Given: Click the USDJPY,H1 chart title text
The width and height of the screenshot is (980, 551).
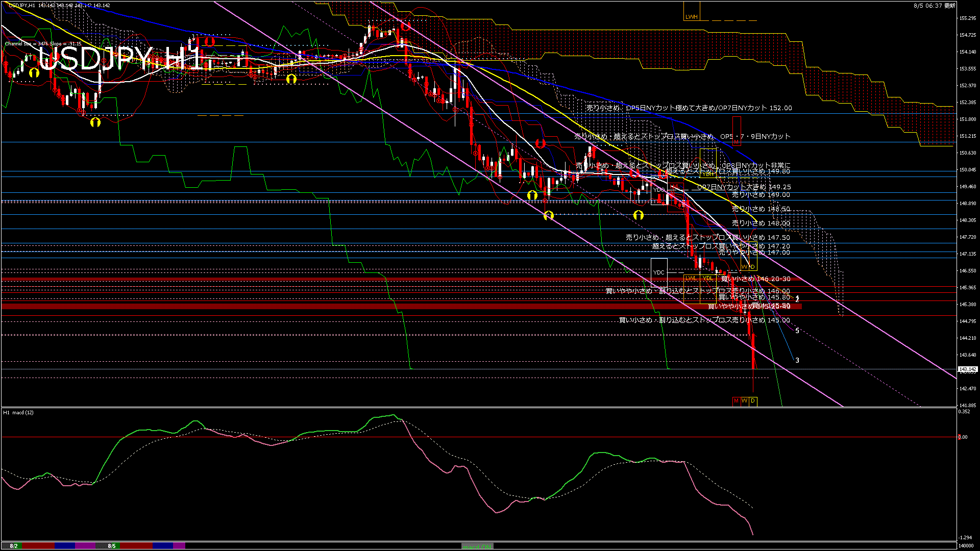Looking at the screenshot, I should [22, 6].
